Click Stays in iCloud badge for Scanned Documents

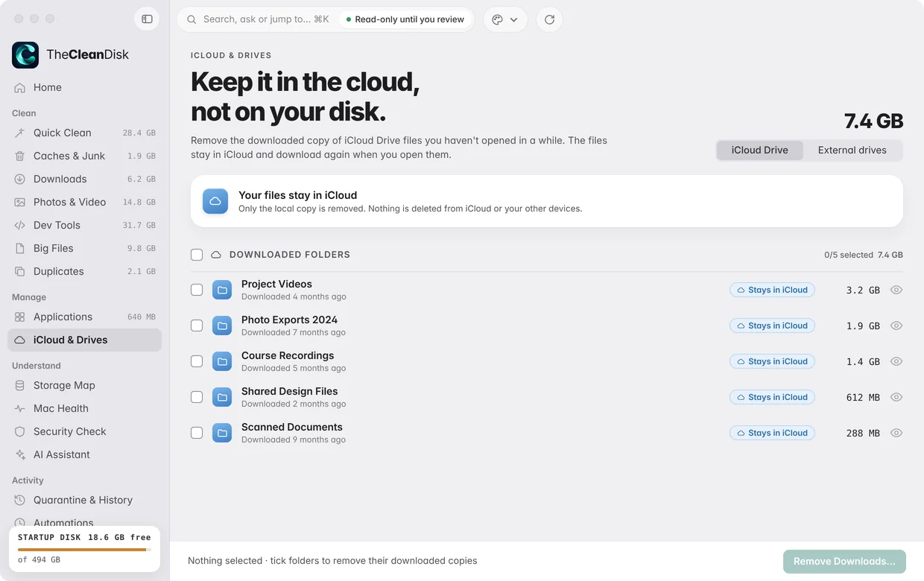pos(772,433)
